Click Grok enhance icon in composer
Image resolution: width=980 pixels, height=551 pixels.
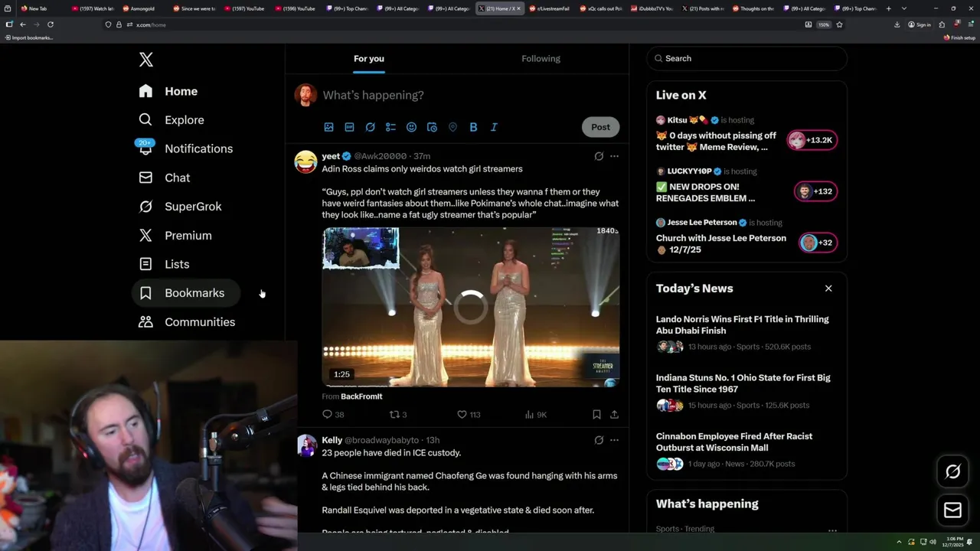pos(370,127)
